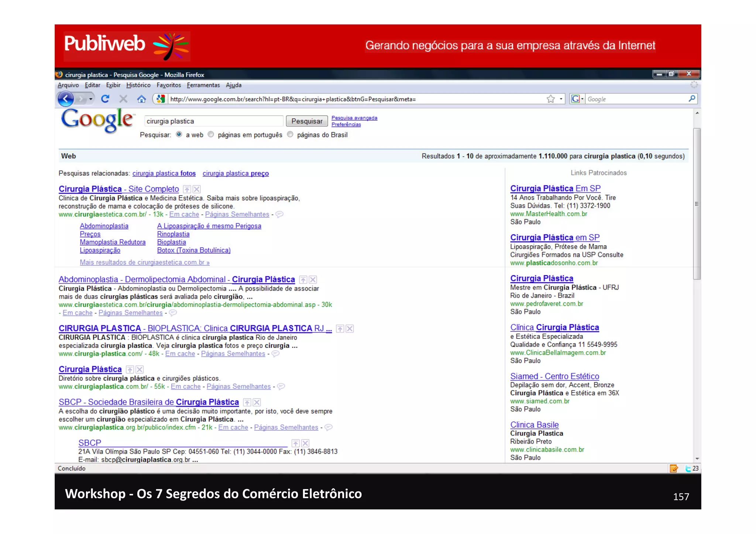Promote the 'Cirurgia Plástica - Site Completo' result
The image size is (756, 534).
pyautogui.click(x=187, y=189)
